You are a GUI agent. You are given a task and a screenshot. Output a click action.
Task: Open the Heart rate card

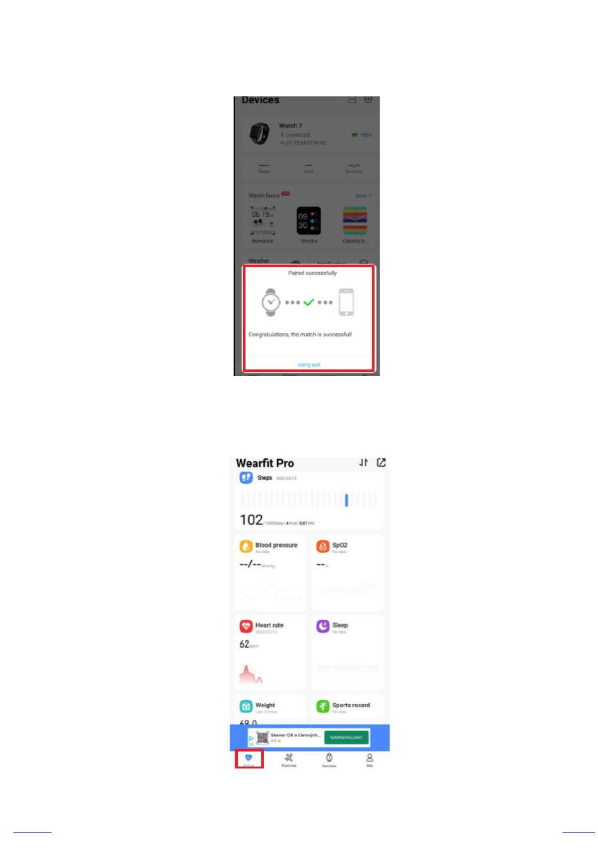point(271,653)
